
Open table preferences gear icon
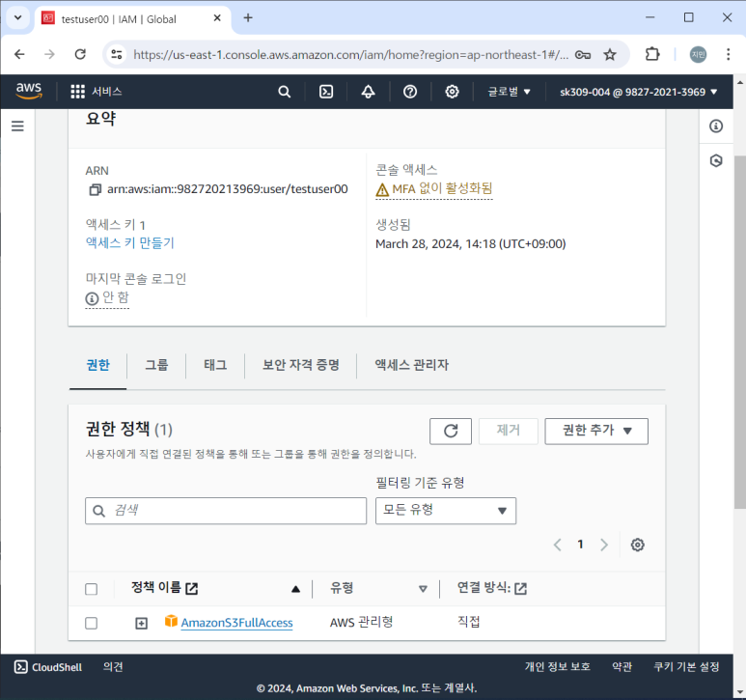pos(637,545)
